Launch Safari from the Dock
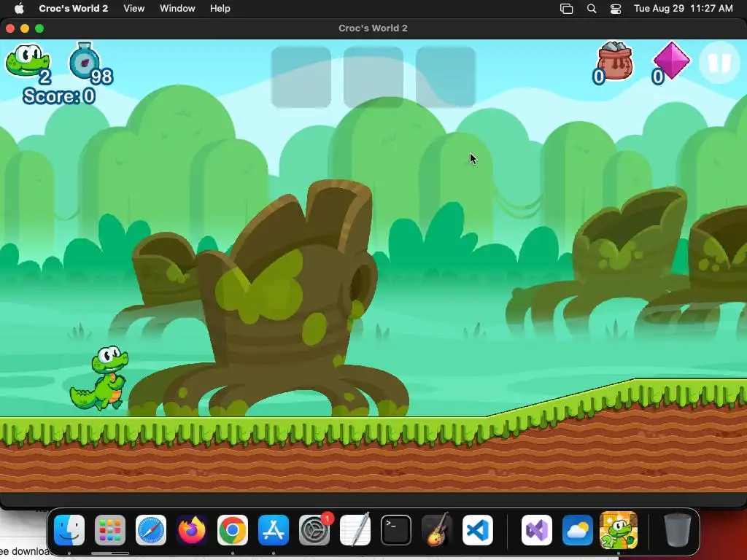Screen dimensions: 747x560 click(151, 530)
